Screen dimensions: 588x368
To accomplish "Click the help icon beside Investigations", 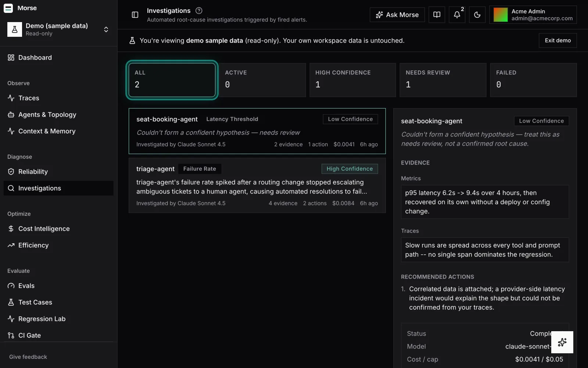I will tap(199, 11).
